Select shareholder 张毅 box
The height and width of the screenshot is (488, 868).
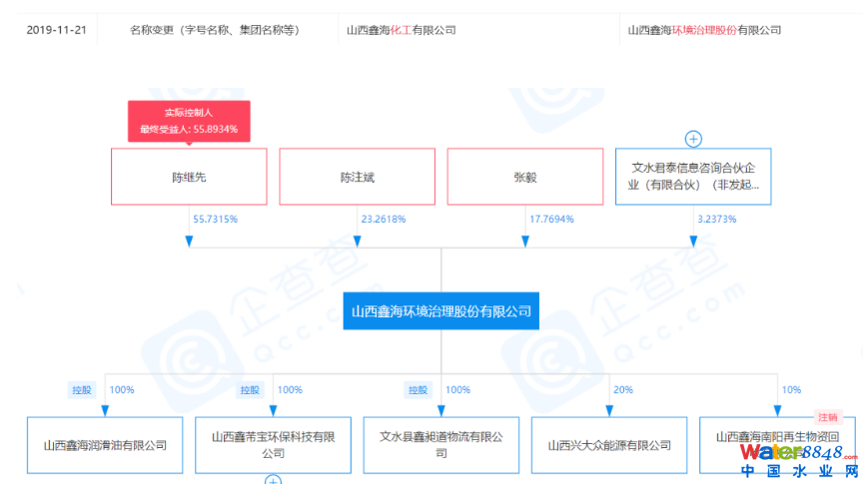(525, 177)
